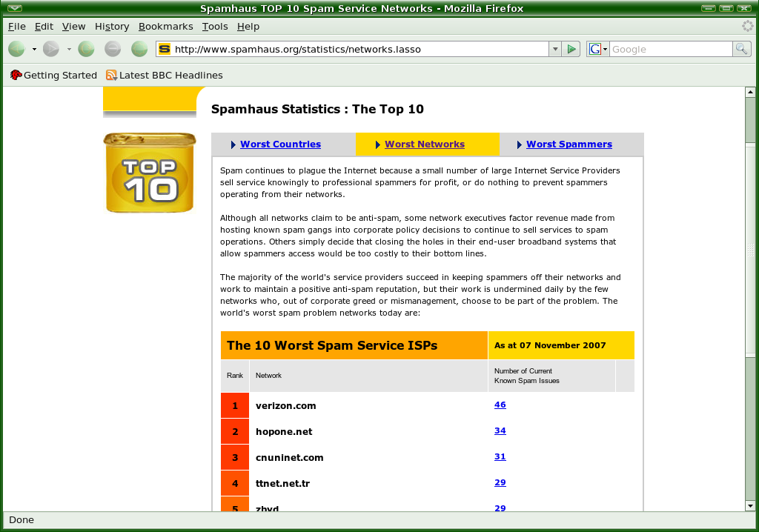
Task: Open the View menu
Action: click(x=73, y=27)
